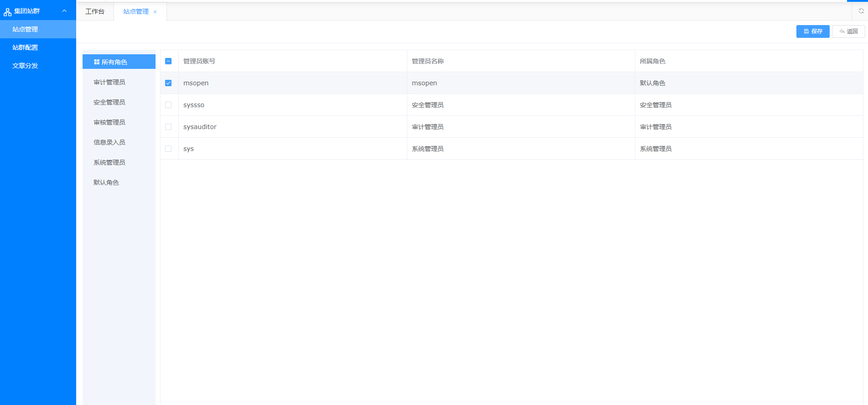Toggle the select-all header checkbox
The height and width of the screenshot is (405, 868).
coord(168,61)
